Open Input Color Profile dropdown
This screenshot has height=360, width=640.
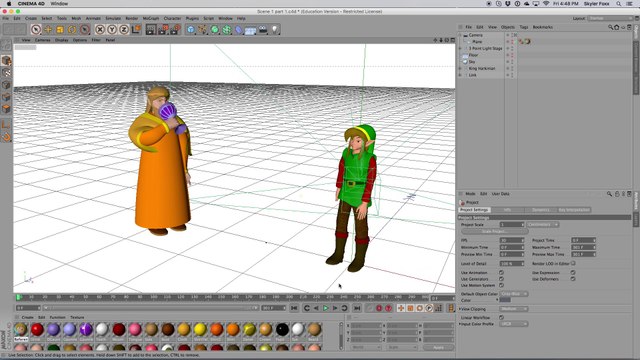[514, 324]
